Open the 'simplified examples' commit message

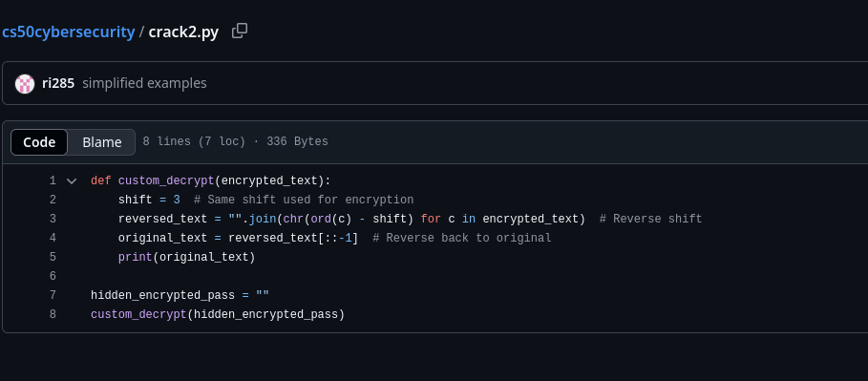click(x=144, y=84)
